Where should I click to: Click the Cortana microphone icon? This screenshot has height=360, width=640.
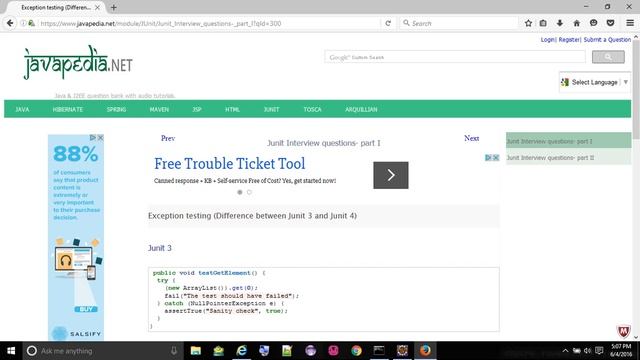pos(174,351)
